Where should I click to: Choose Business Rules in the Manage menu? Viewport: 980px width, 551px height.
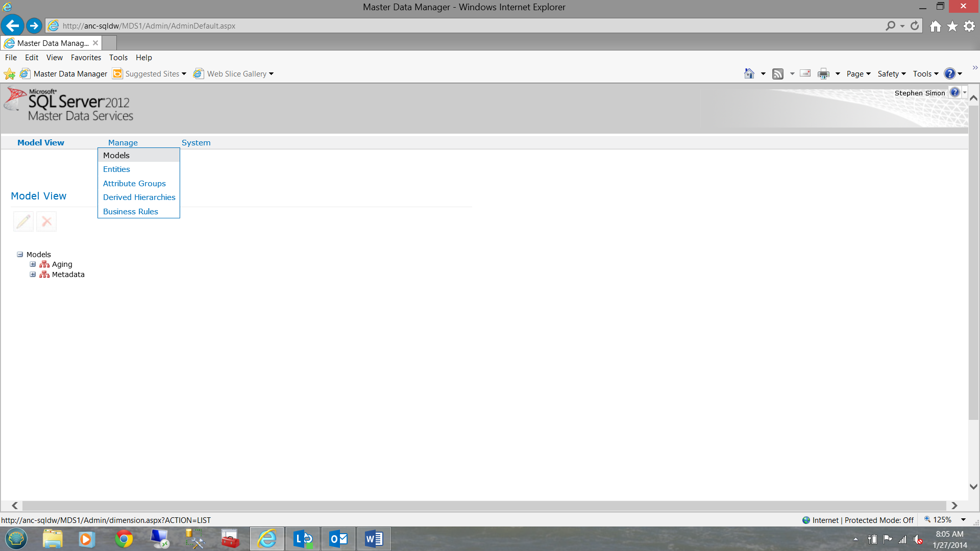click(131, 211)
